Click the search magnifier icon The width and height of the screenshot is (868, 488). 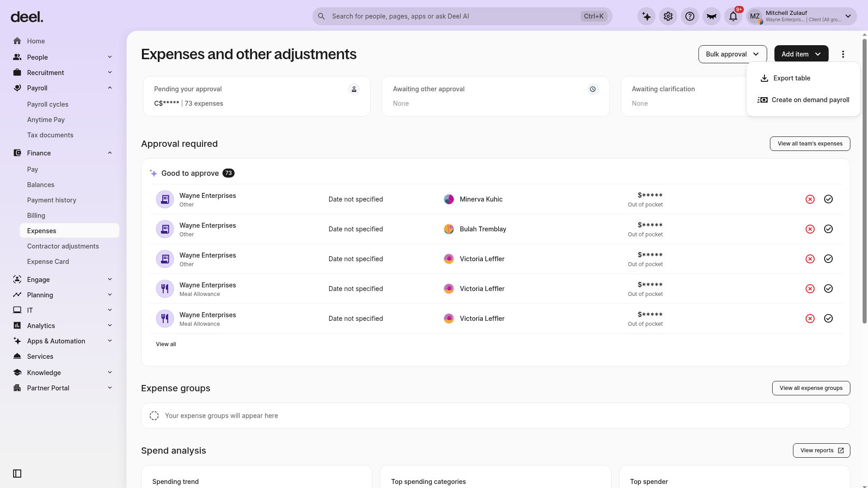(321, 16)
